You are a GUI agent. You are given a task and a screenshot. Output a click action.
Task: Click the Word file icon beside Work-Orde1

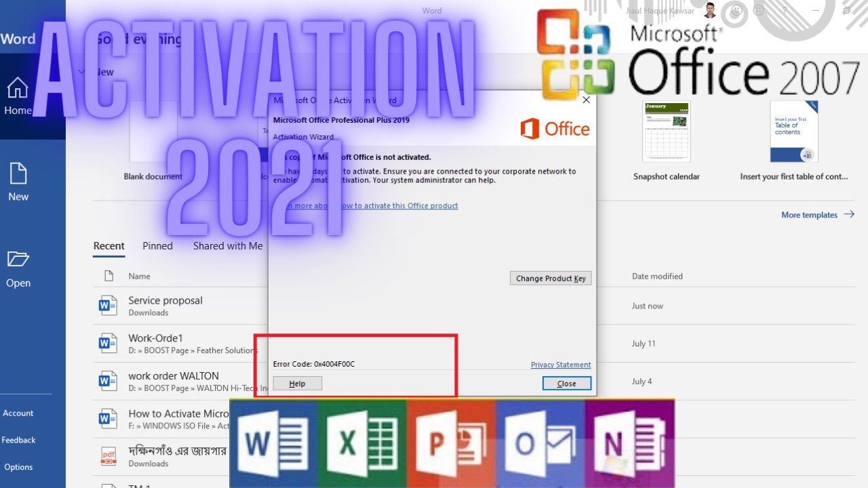tap(108, 344)
